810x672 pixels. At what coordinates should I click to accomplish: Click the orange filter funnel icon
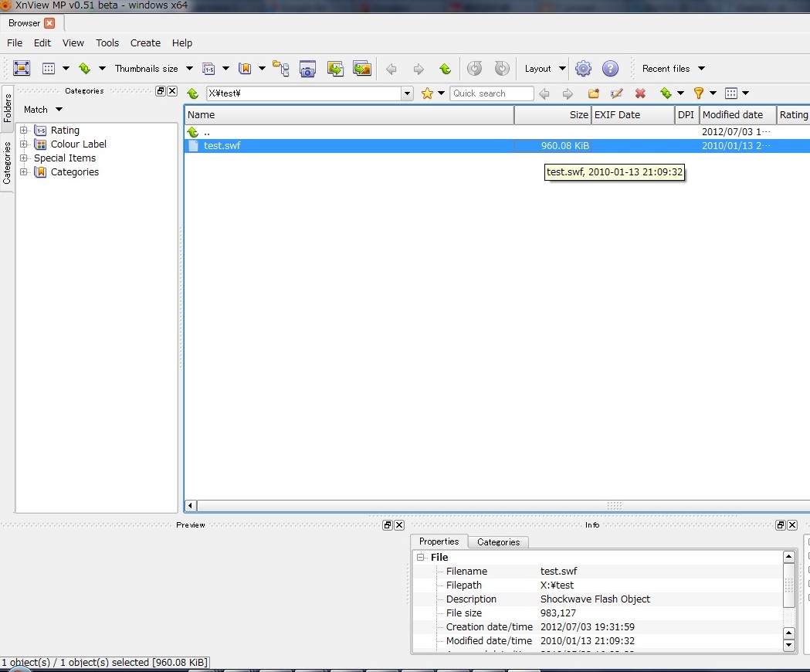pos(699,93)
